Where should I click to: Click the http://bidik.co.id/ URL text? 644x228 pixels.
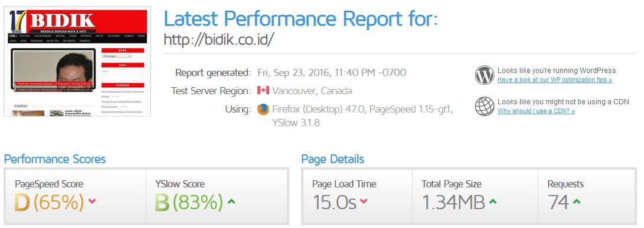pos(218,40)
